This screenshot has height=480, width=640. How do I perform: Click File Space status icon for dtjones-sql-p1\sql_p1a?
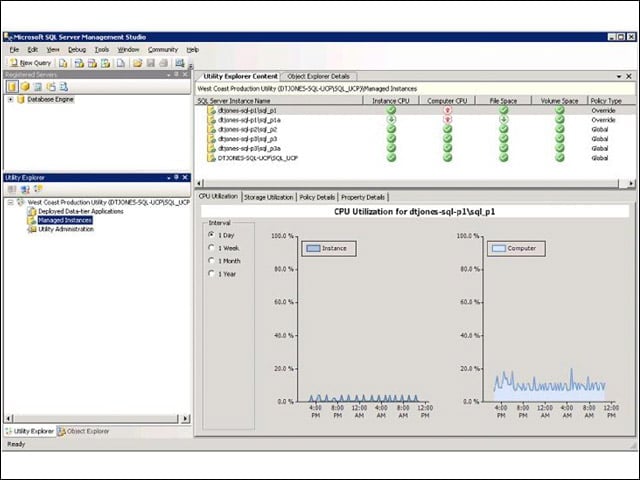[x=504, y=120]
